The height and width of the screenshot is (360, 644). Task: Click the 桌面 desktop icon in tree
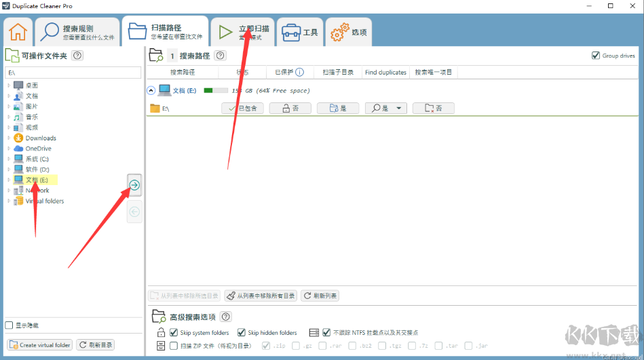point(18,85)
